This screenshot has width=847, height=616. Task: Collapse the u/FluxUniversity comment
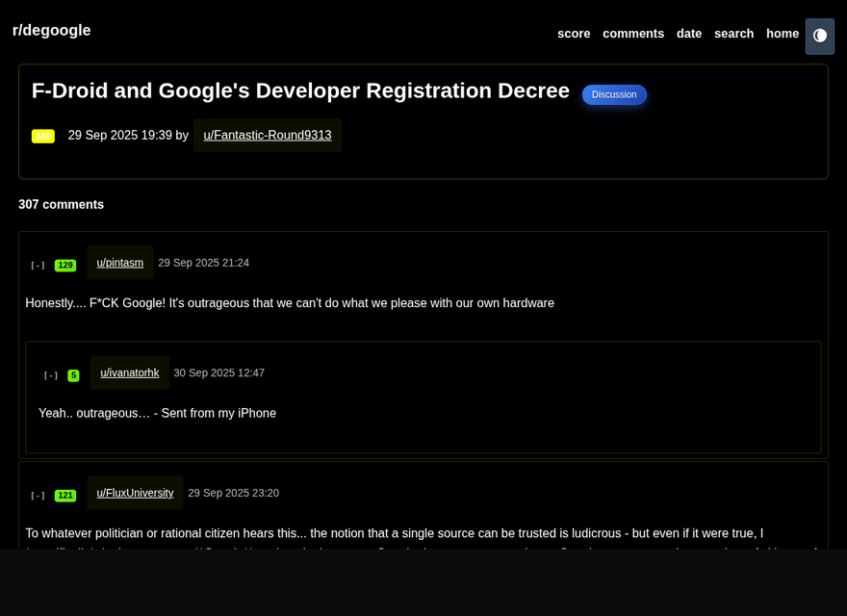click(38, 496)
